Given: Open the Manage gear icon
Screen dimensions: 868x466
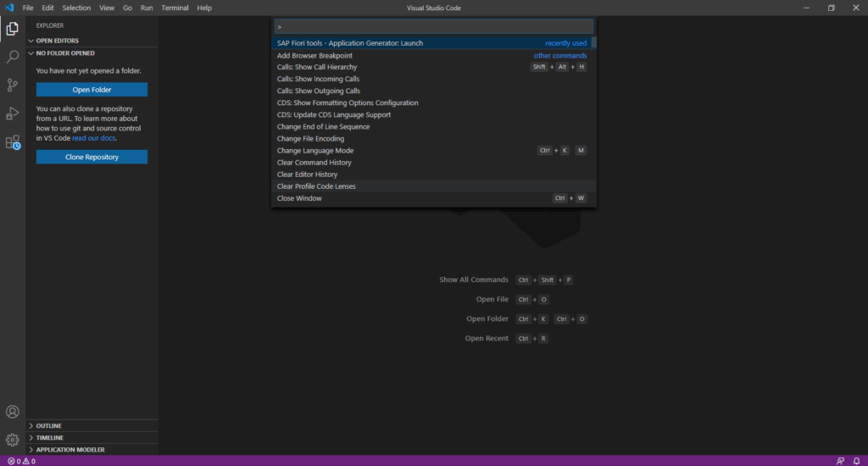Looking at the screenshot, I should tap(12, 440).
